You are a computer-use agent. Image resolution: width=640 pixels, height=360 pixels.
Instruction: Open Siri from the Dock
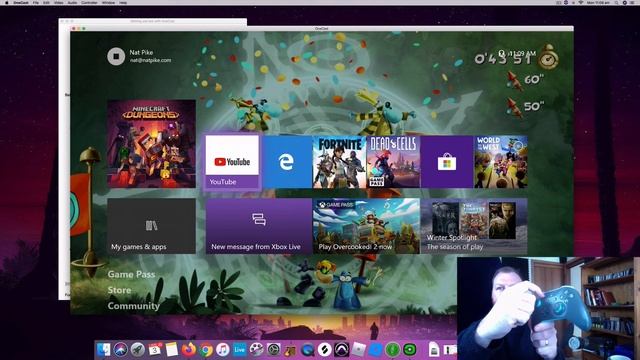[120, 350]
